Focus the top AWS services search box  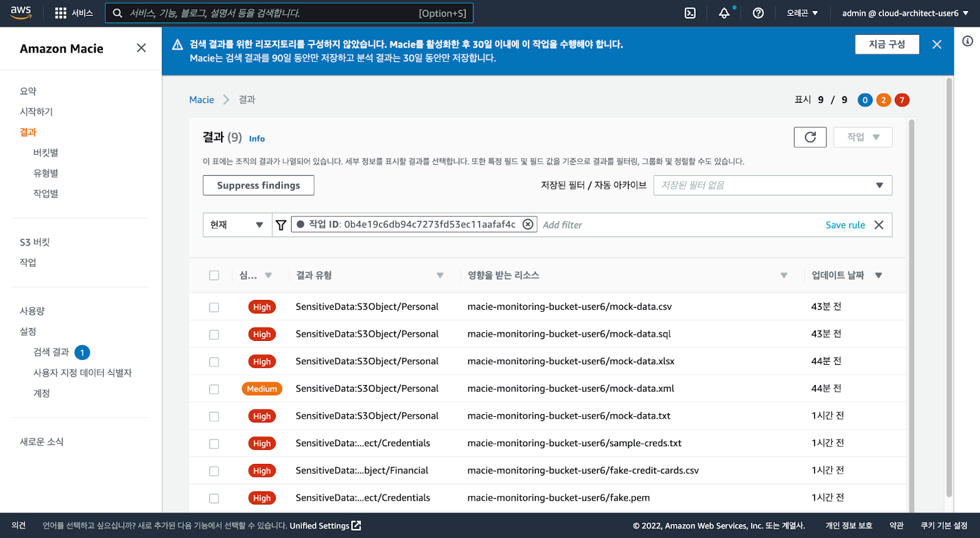click(289, 13)
